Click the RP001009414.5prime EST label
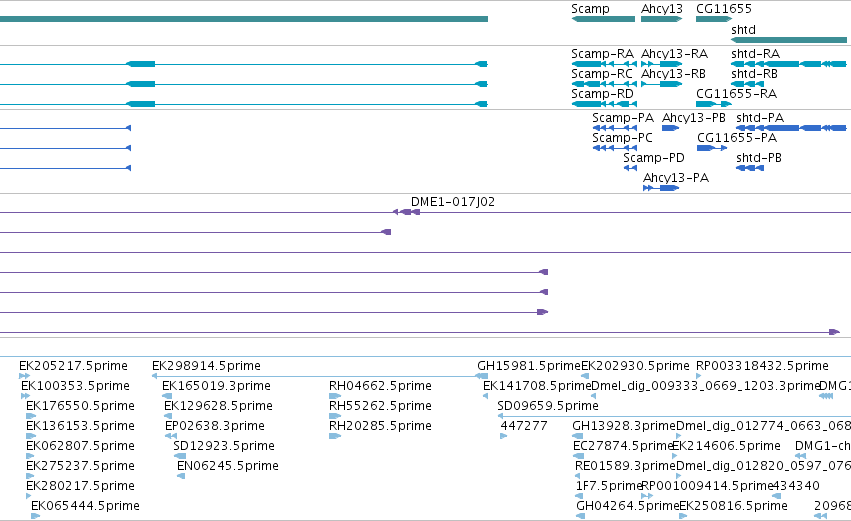Image resolution: width=851 pixels, height=521 pixels. 707,486
